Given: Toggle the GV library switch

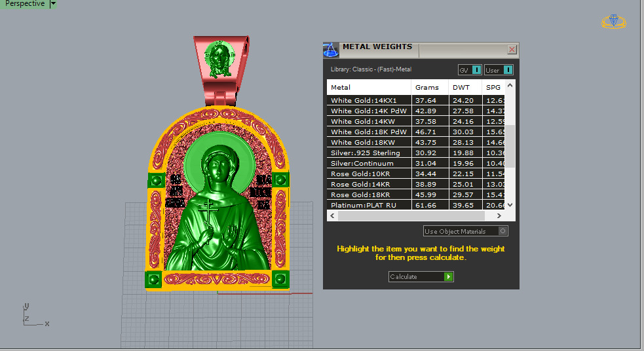Looking at the screenshot, I should 470,70.
